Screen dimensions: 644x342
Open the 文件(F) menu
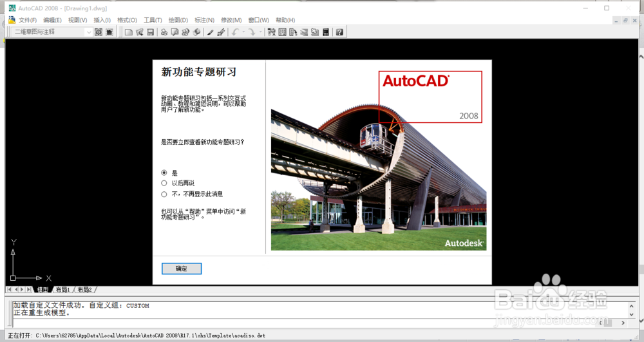point(28,20)
